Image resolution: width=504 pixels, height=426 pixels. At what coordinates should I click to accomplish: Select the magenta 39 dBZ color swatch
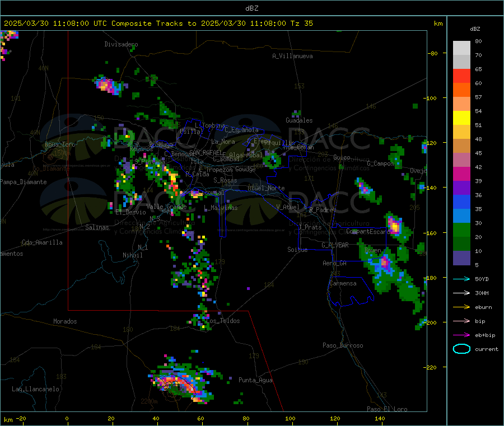[461, 174]
